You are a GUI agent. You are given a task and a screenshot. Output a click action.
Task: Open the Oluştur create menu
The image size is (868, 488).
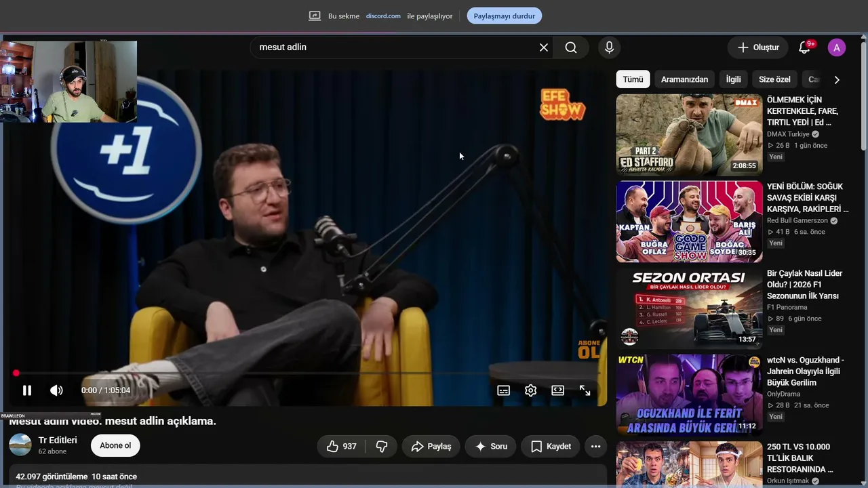coord(758,47)
